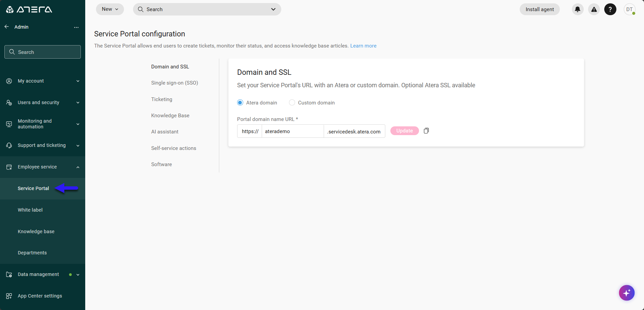Viewport: 644px width, 310px height.
Task: Click the App Center settings icon
Action: (x=9, y=296)
